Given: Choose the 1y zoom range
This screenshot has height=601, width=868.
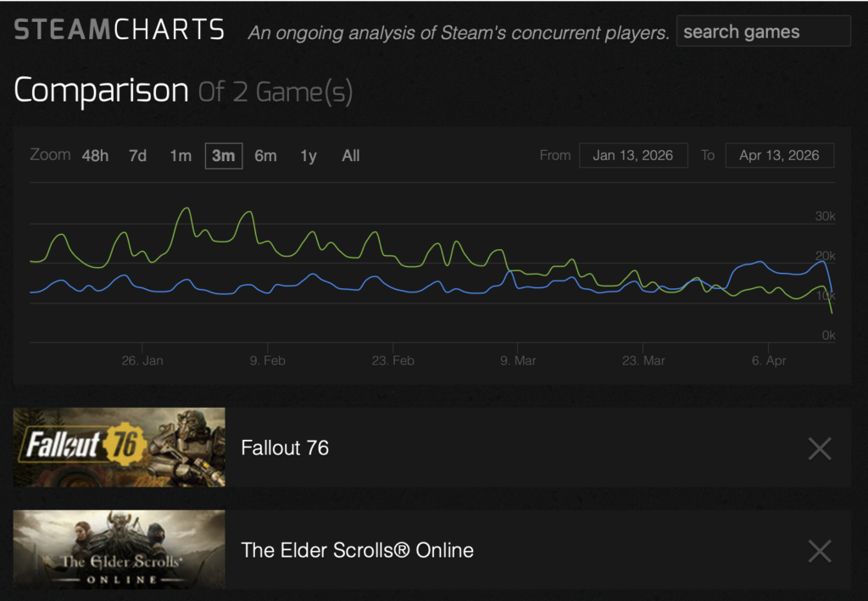Looking at the screenshot, I should click(309, 156).
